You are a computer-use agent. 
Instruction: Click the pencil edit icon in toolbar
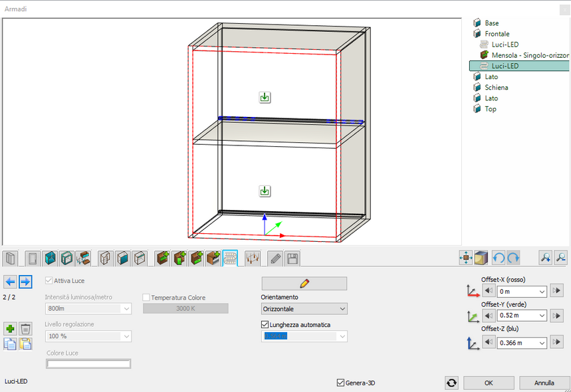[x=276, y=258]
